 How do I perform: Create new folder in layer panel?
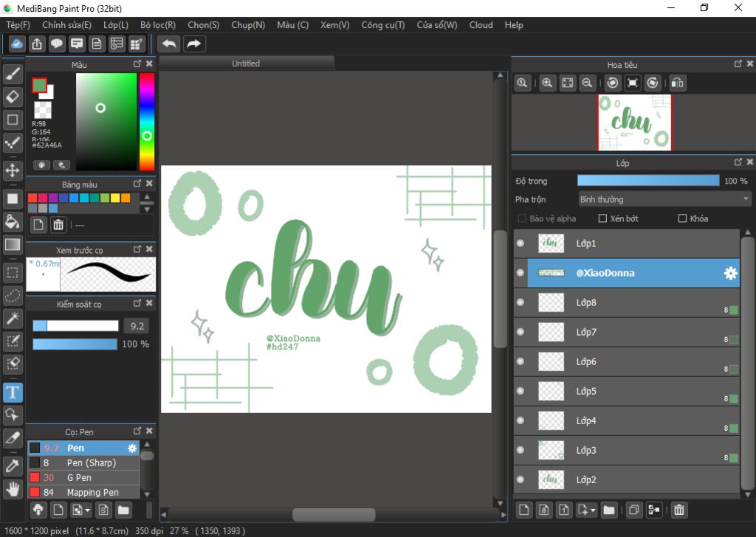tap(609, 510)
